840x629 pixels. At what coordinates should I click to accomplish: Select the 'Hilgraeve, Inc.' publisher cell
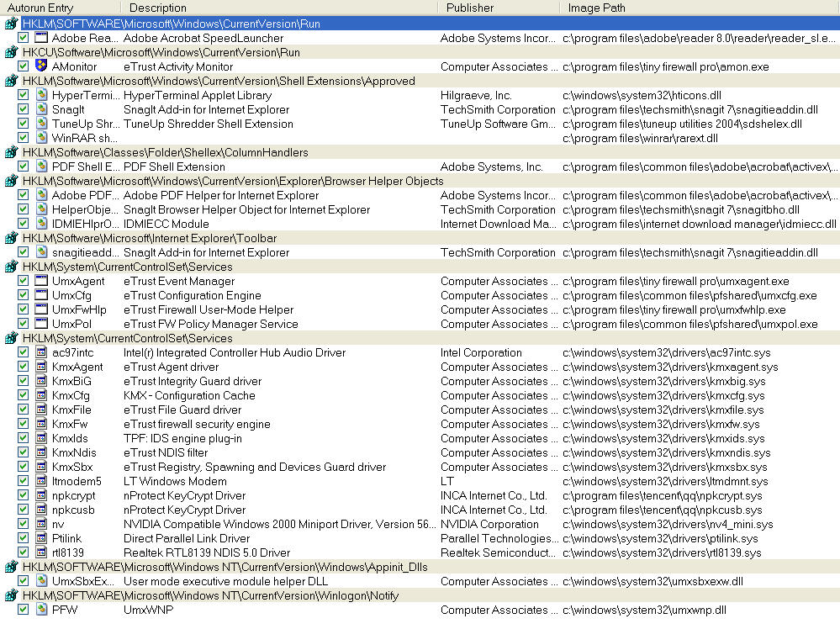(476, 95)
